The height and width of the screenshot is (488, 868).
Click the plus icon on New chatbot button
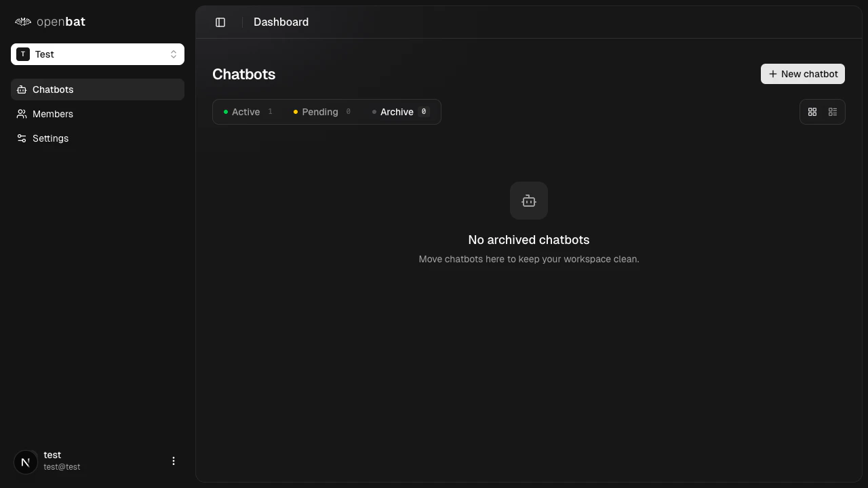click(772, 74)
